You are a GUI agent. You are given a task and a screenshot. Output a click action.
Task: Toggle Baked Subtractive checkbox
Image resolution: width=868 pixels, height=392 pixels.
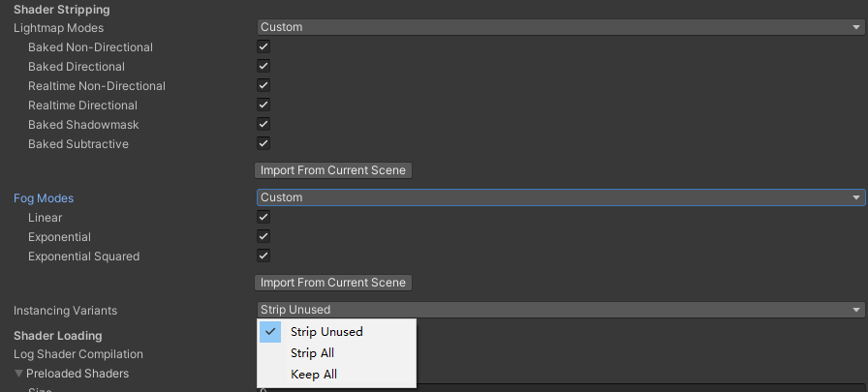point(263,143)
